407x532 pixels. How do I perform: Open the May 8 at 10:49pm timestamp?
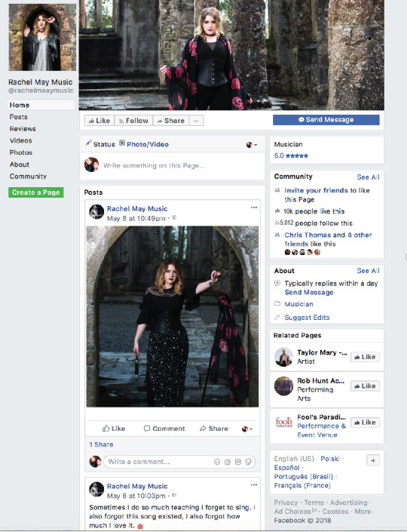(136, 219)
